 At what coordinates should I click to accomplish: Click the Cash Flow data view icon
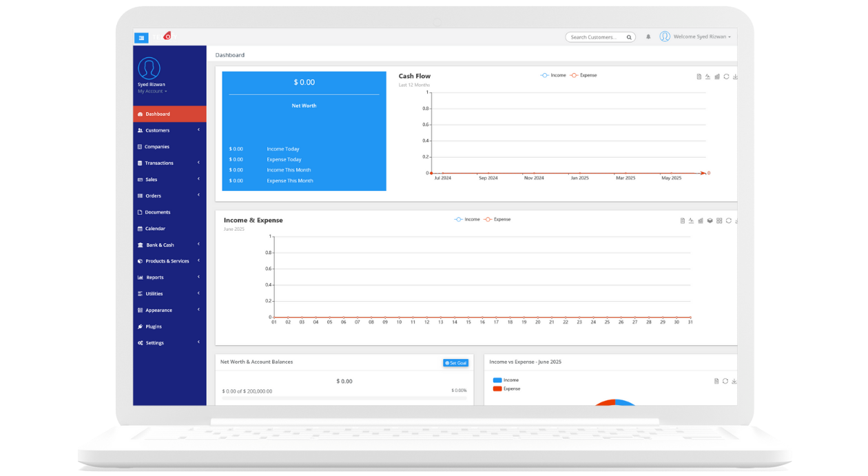click(699, 76)
